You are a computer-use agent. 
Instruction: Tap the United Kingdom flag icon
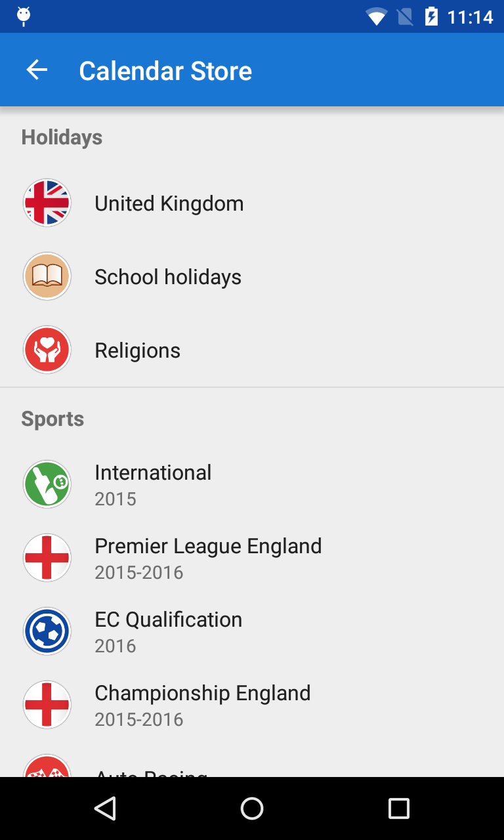tap(47, 203)
